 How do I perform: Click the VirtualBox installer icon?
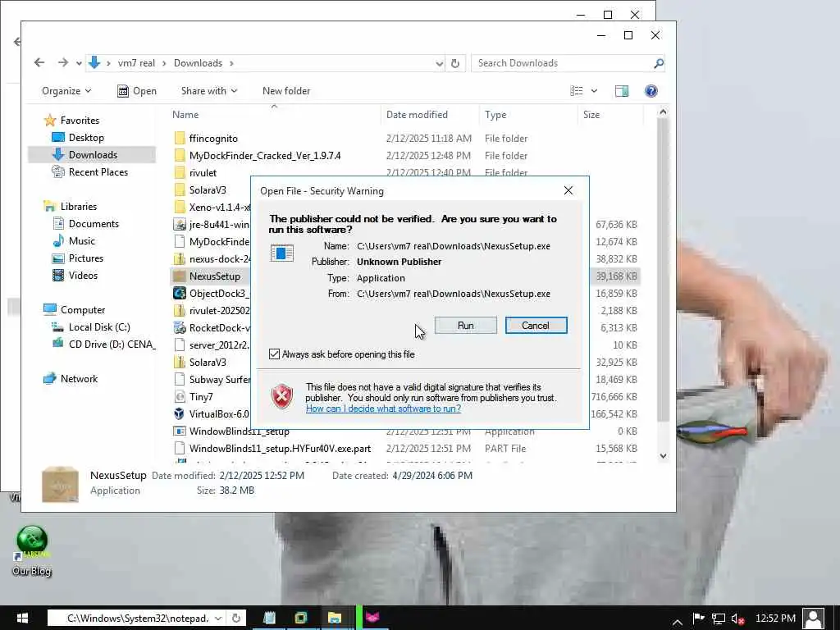point(180,414)
